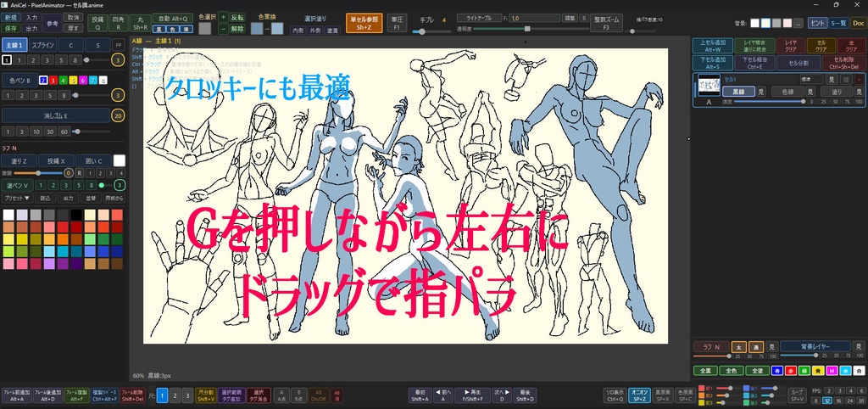This screenshot has height=409, width=868.
Task: Click the F: 1,0 input field
Action: click(534, 19)
